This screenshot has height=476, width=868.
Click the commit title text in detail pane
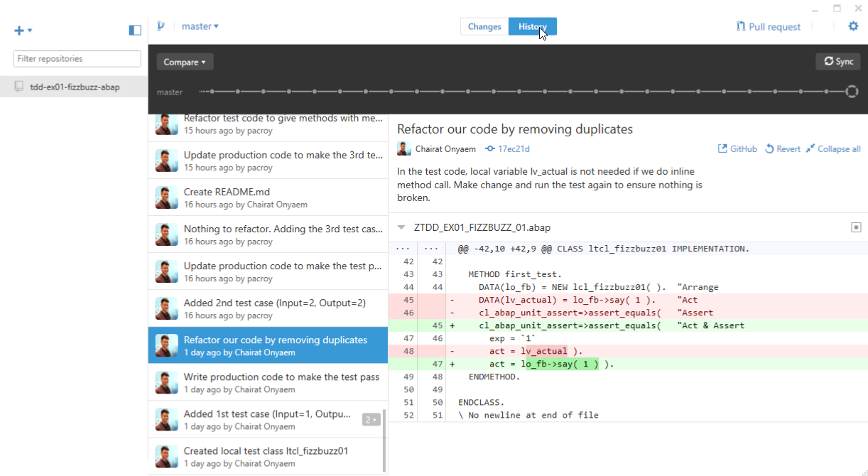tap(514, 129)
